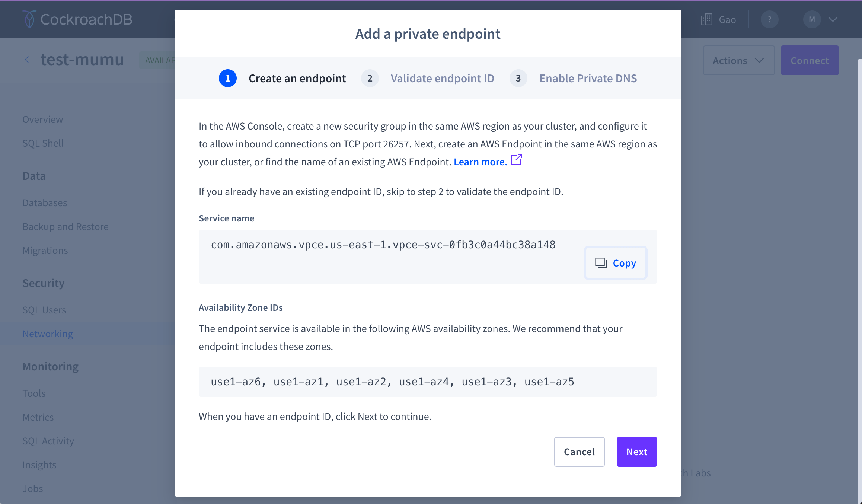
Task: Click the user avatar M icon
Action: [x=812, y=19]
